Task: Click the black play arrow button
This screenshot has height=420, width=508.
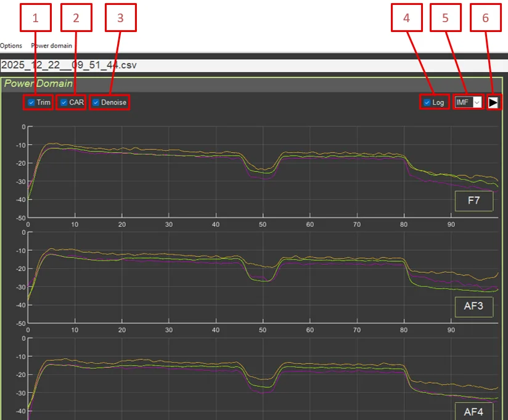Action: (x=493, y=102)
